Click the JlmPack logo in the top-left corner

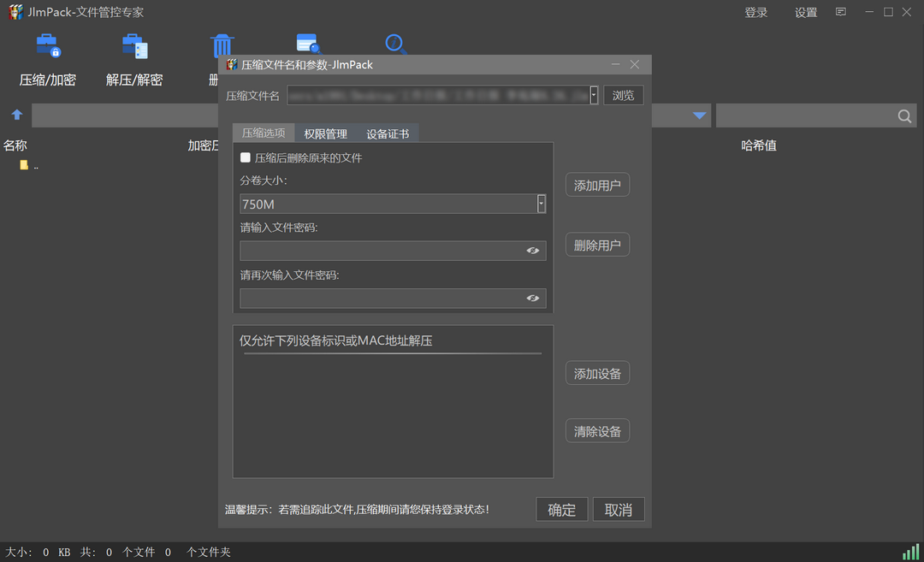pyautogui.click(x=15, y=12)
